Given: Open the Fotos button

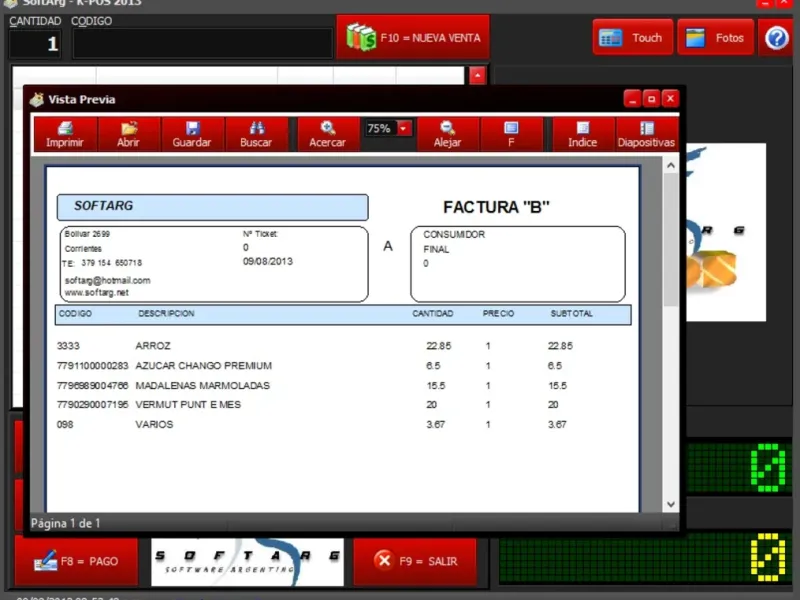Looking at the screenshot, I should point(715,37).
